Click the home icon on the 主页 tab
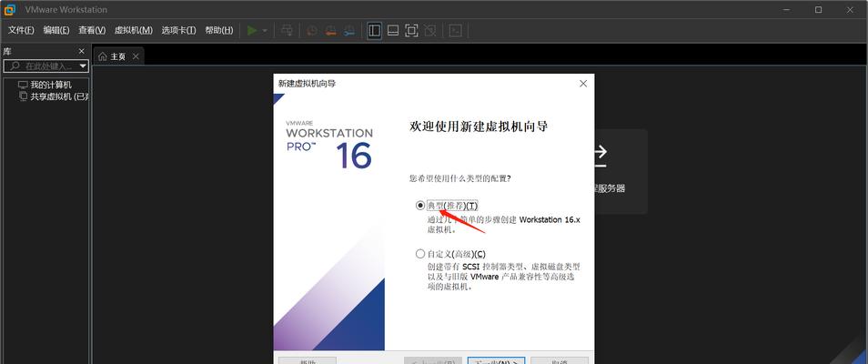 click(x=103, y=56)
